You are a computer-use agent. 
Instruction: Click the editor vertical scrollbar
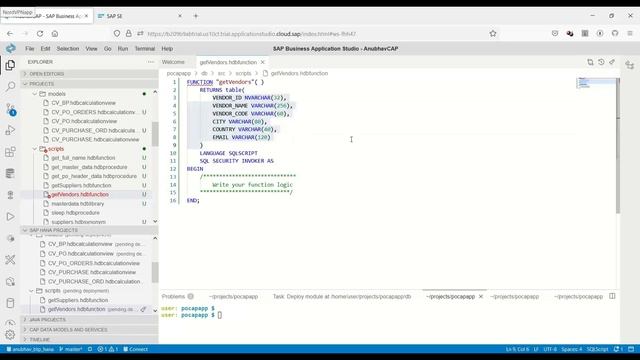click(618, 145)
